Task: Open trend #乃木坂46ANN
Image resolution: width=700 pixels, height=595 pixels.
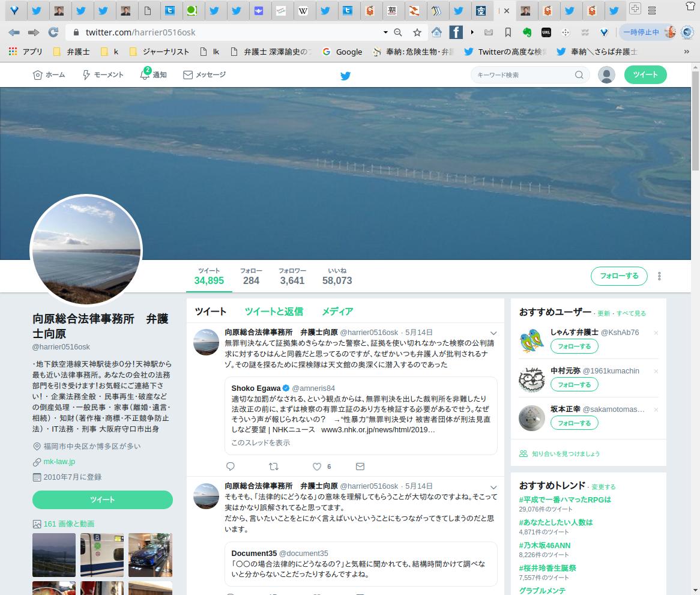Action: [544, 545]
